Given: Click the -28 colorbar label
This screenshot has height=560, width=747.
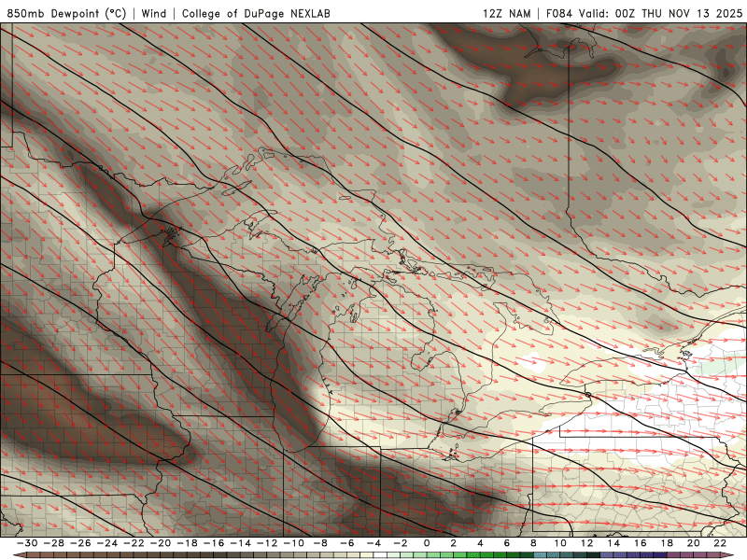Looking at the screenshot, I should click(x=54, y=543).
